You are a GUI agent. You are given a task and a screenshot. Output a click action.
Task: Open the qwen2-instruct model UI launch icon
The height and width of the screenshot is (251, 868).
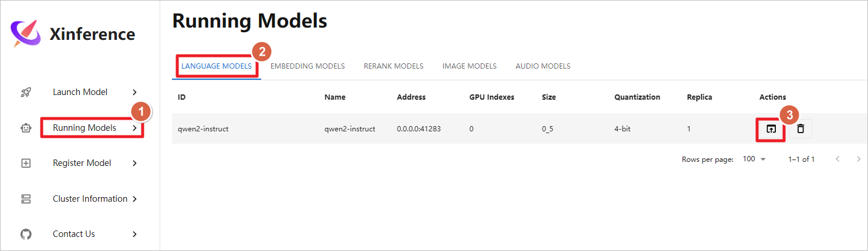click(771, 129)
